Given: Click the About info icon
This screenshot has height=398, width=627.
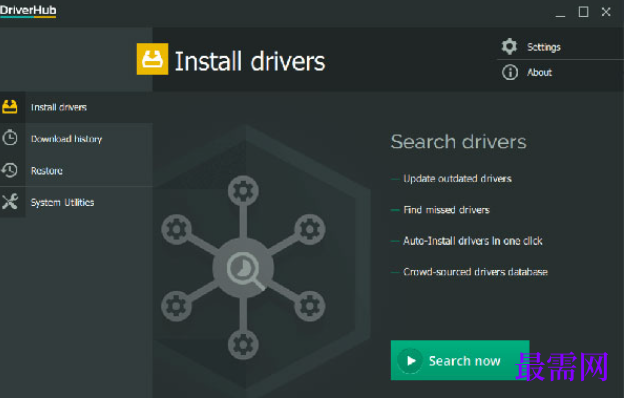Looking at the screenshot, I should pos(510,72).
